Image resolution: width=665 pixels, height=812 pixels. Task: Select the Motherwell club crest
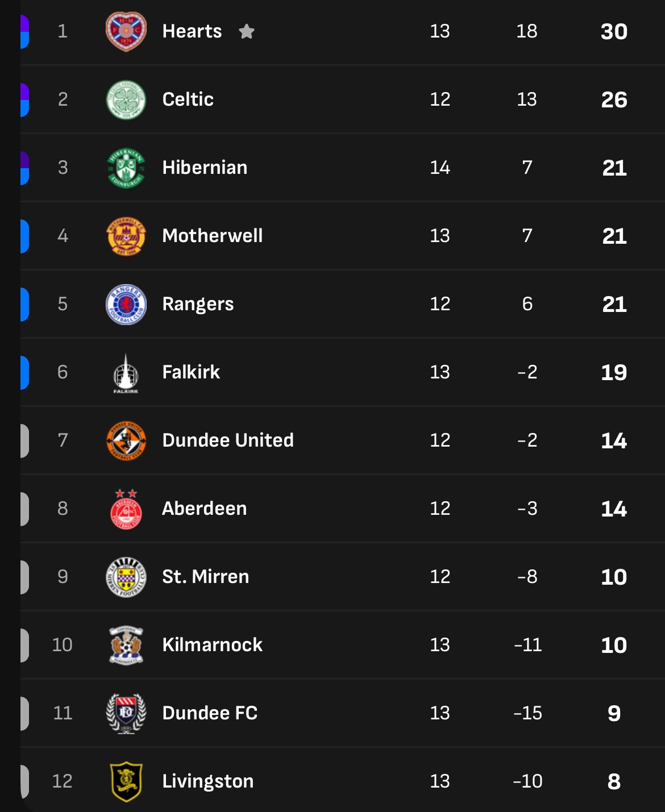(x=126, y=236)
